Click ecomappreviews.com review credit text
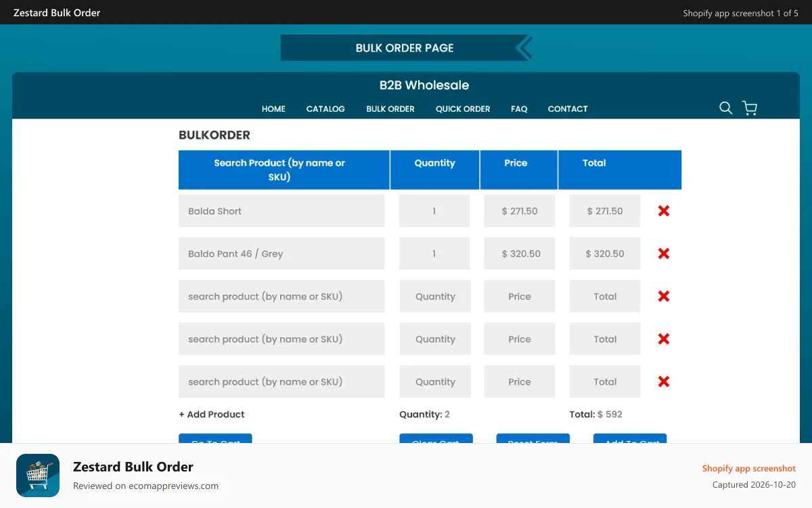812x508 pixels. (x=145, y=486)
